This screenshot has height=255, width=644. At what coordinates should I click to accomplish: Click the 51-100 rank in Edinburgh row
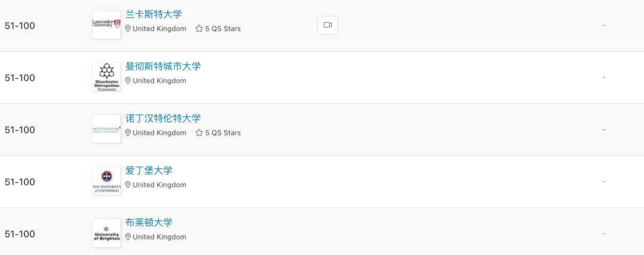click(x=20, y=182)
